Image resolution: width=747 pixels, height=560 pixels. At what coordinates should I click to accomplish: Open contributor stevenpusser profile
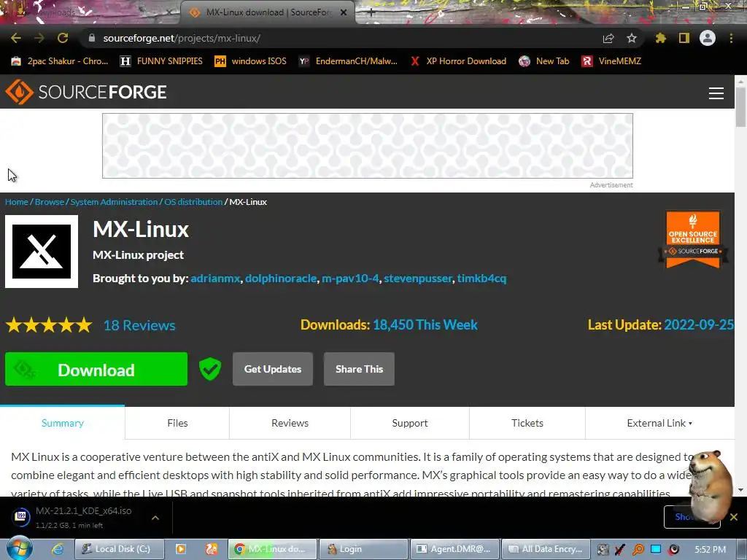[418, 278]
